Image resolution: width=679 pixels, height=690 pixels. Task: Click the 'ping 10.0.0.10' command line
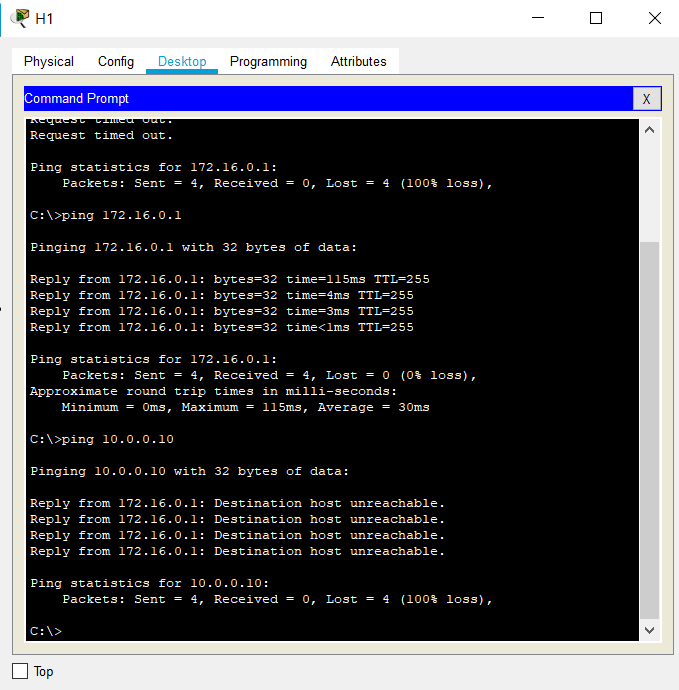(106, 439)
